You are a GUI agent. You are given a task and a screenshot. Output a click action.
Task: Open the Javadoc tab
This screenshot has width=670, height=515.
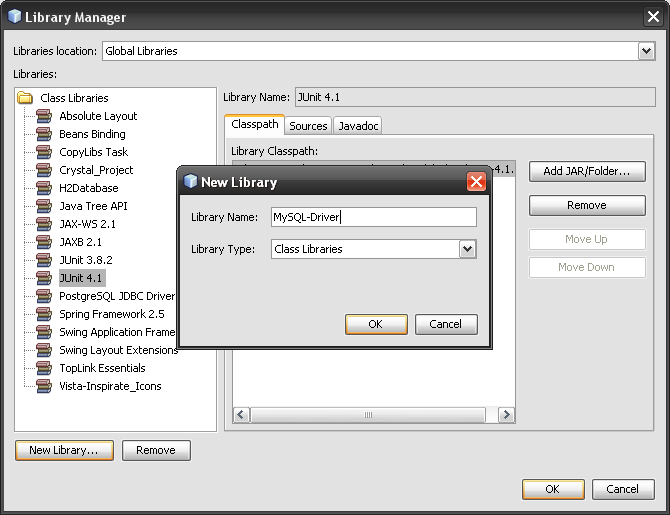point(357,126)
